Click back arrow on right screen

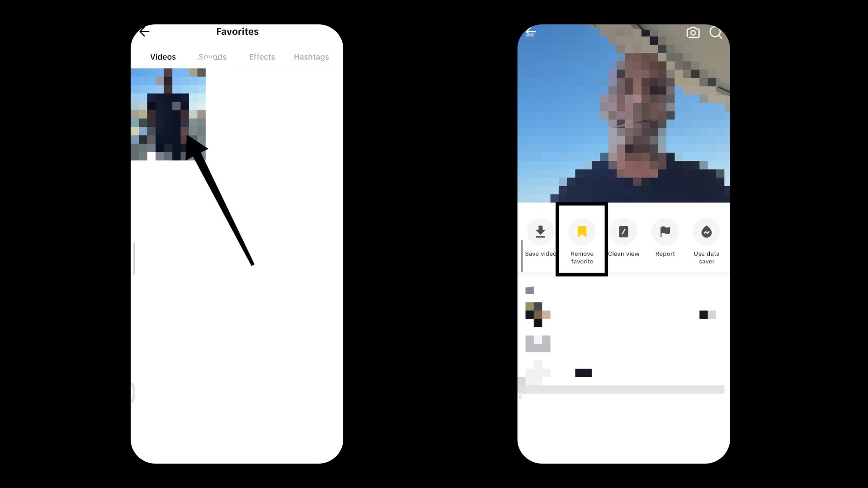click(x=531, y=32)
